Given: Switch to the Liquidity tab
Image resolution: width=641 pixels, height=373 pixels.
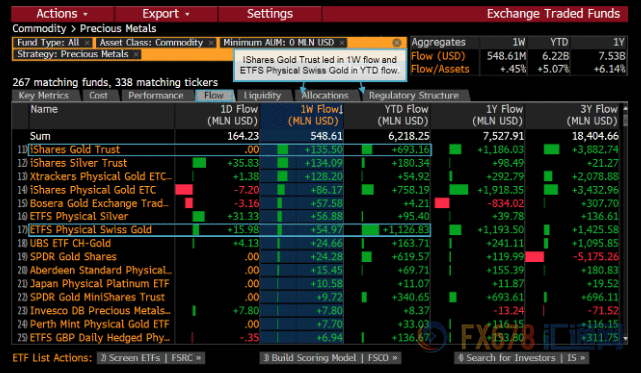Looking at the screenshot, I should pyautogui.click(x=262, y=96).
